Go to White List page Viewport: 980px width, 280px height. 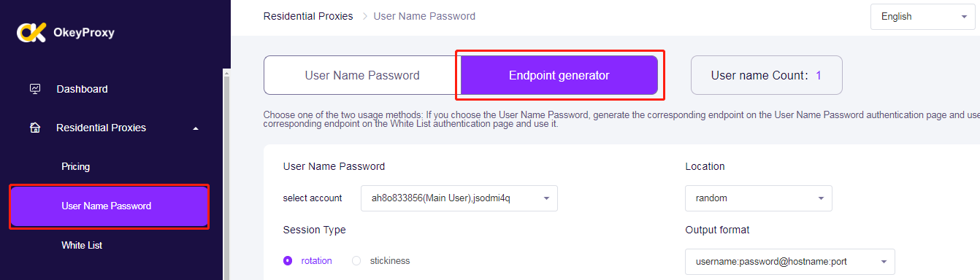coord(82,246)
